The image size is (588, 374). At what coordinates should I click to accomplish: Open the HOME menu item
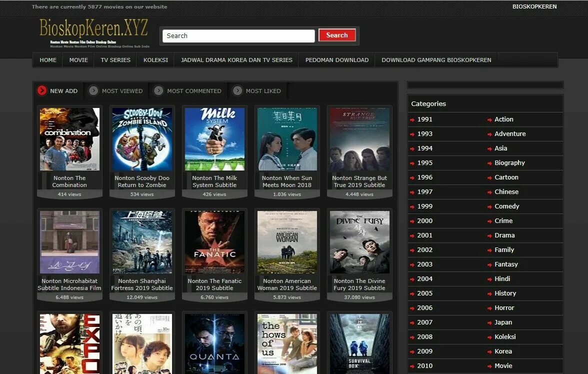[x=48, y=60]
